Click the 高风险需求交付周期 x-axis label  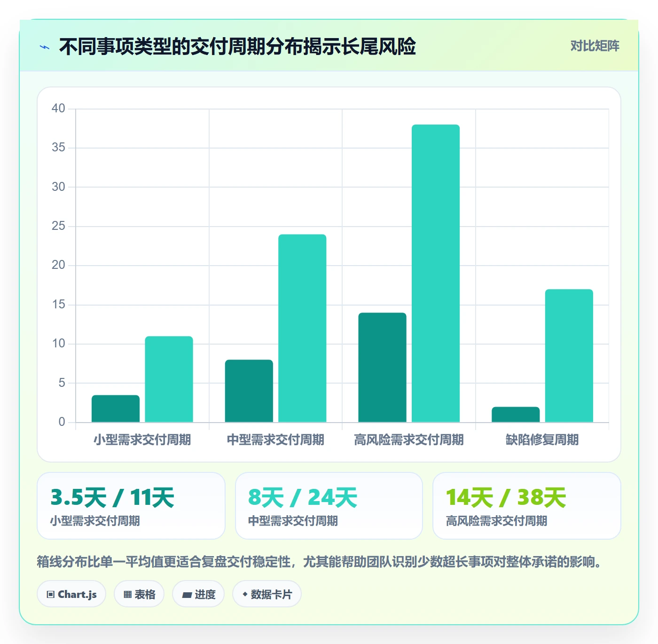(x=409, y=440)
